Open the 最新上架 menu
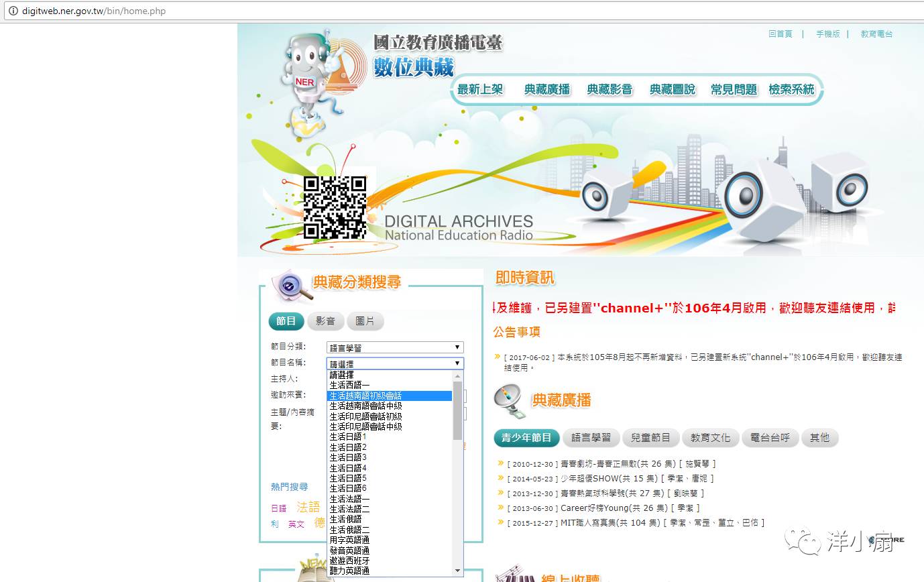Image resolution: width=924 pixels, height=582 pixels. coord(480,89)
